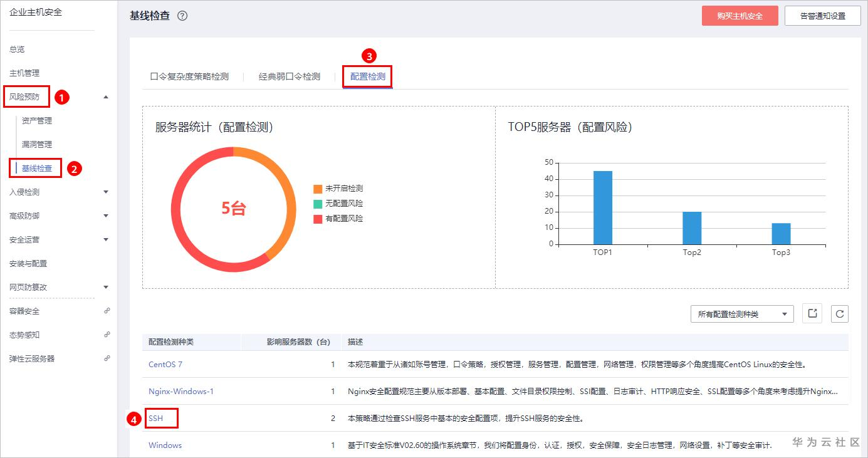The image size is (868, 458).
Task: Click the Top2 bar in the chart
Action: coord(692,228)
